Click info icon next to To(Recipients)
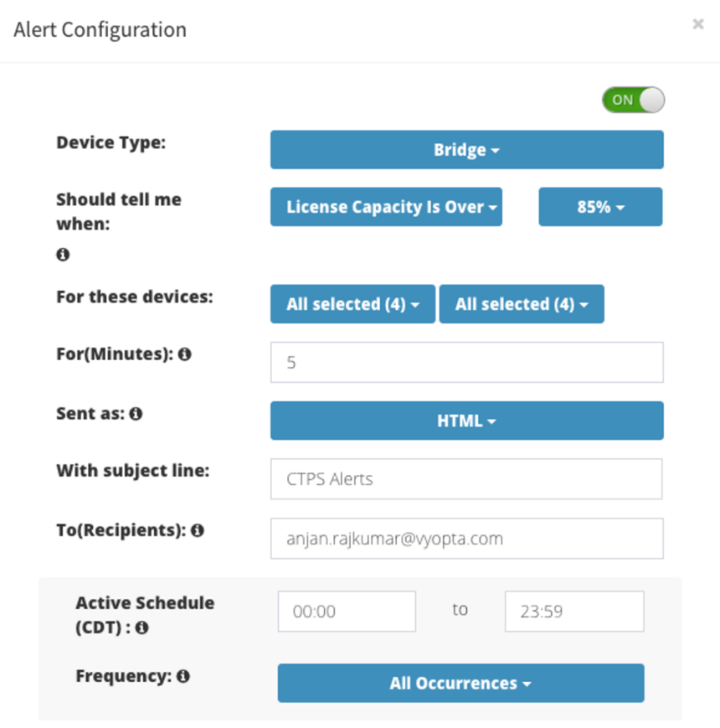This screenshot has width=720, height=728. coord(198,530)
